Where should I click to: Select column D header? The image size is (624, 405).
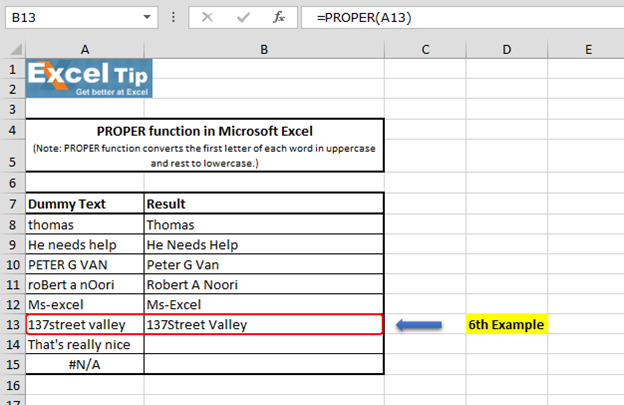click(x=507, y=50)
